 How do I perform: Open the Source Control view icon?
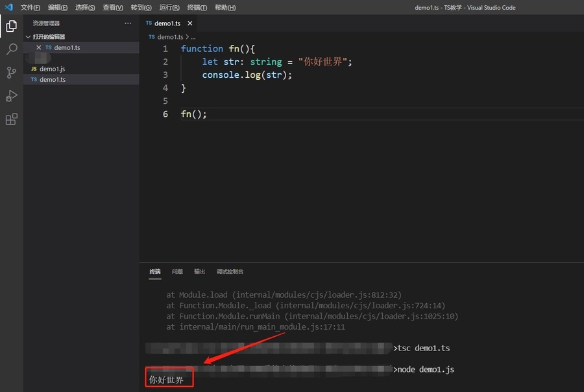[11, 73]
